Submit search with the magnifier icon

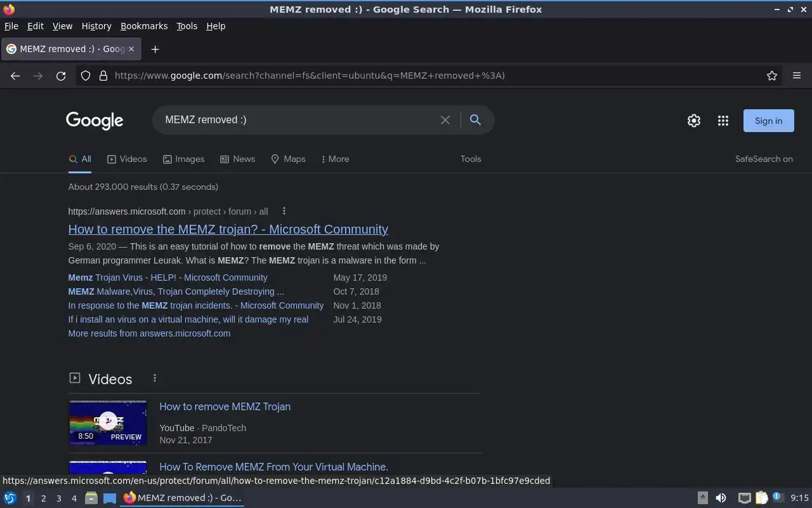pos(475,120)
